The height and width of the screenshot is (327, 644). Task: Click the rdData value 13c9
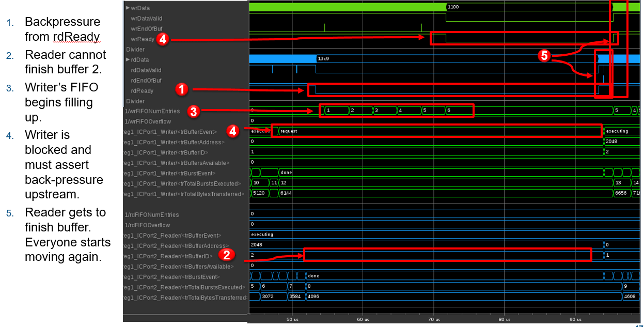[x=323, y=59]
